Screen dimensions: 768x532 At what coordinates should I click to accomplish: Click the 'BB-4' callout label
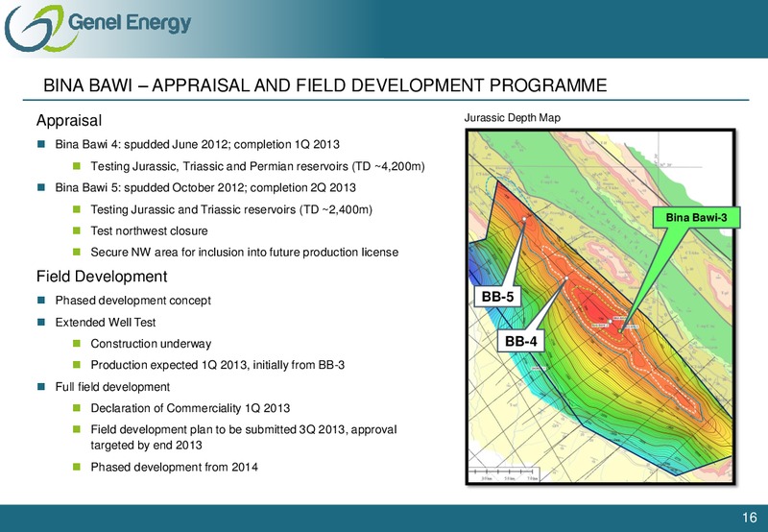pyautogui.click(x=520, y=341)
